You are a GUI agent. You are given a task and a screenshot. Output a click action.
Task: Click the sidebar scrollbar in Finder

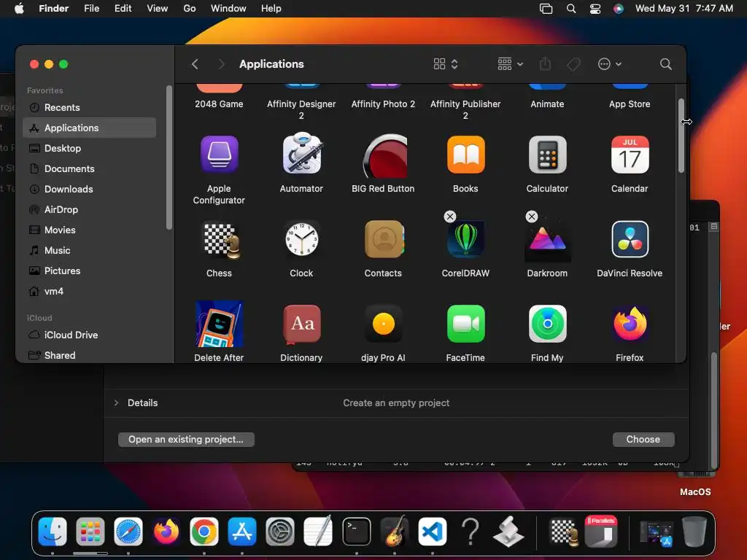coord(169,157)
